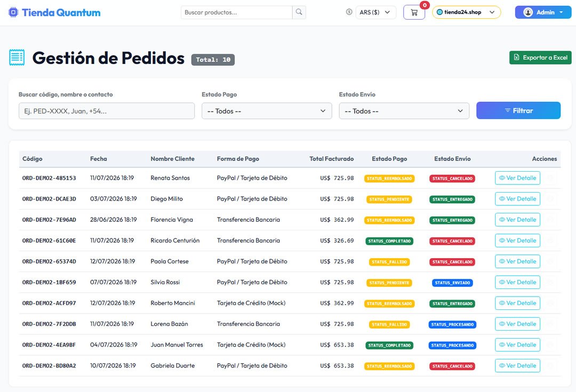Click the magnifier search icon button
The image size is (576, 392).
click(299, 12)
